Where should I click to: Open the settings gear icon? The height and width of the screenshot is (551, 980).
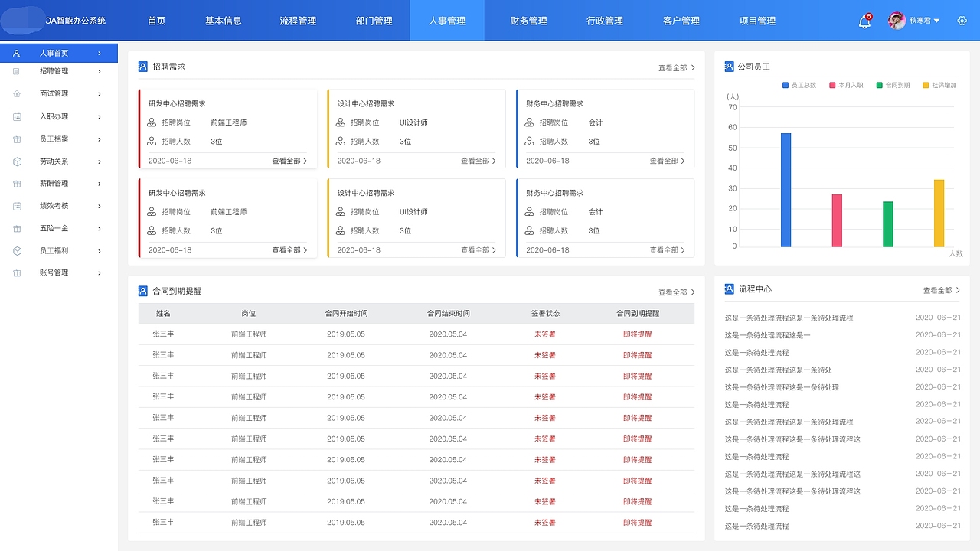point(962,21)
